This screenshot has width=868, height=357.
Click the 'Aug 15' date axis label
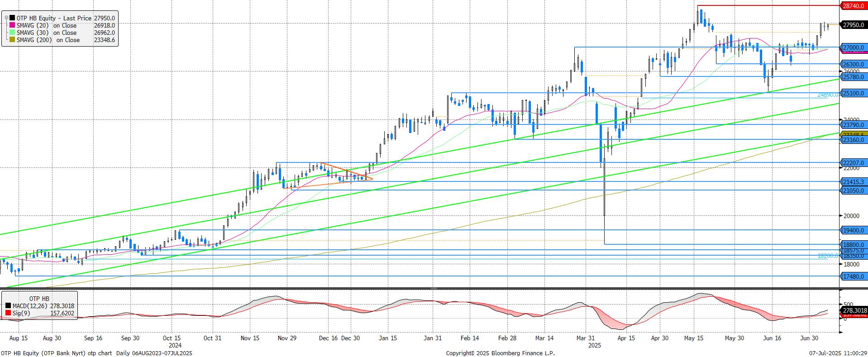pos(19,338)
